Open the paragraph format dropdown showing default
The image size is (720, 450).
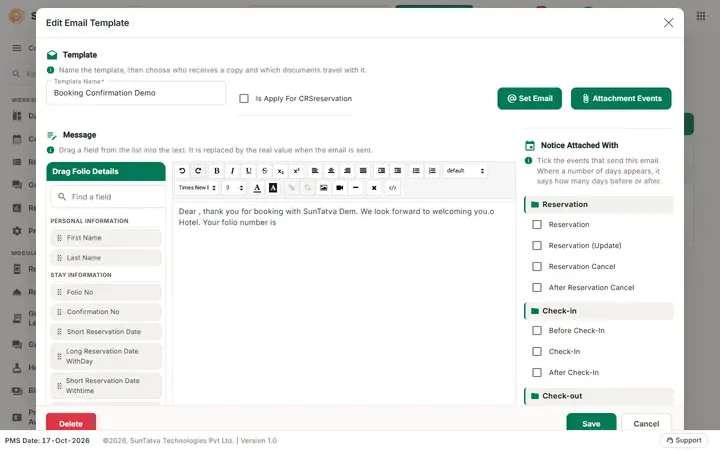(465, 171)
